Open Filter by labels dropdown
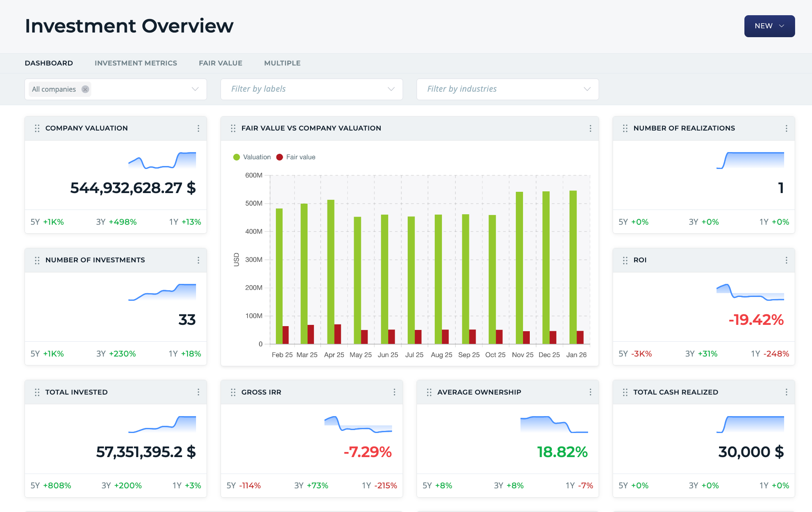The image size is (812, 512). pyautogui.click(x=311, y=89)
